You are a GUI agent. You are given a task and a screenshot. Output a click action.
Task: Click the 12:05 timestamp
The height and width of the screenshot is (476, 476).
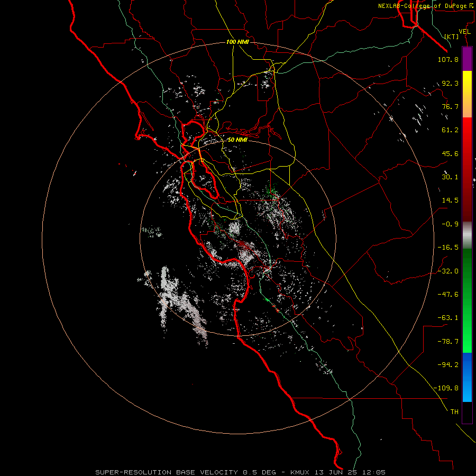pyautogui.click(x=374, y=472)
